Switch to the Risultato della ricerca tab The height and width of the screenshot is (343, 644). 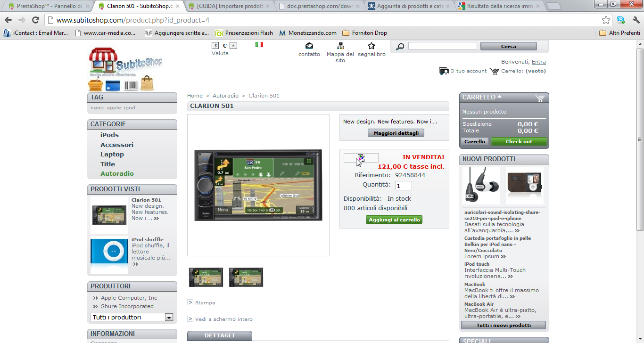[x=499, y=6]
